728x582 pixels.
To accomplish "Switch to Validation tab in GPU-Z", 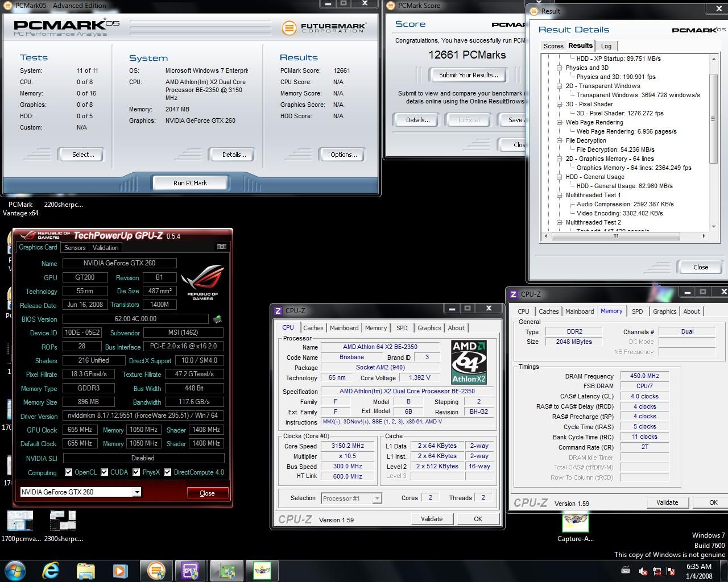I will [106, 248].
